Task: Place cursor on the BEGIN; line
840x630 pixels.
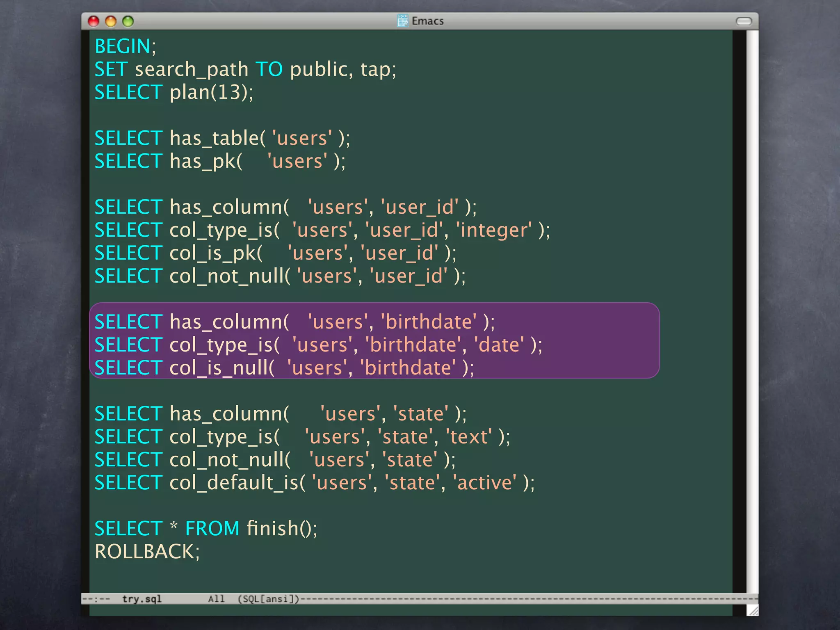Action: click(126, 46)
